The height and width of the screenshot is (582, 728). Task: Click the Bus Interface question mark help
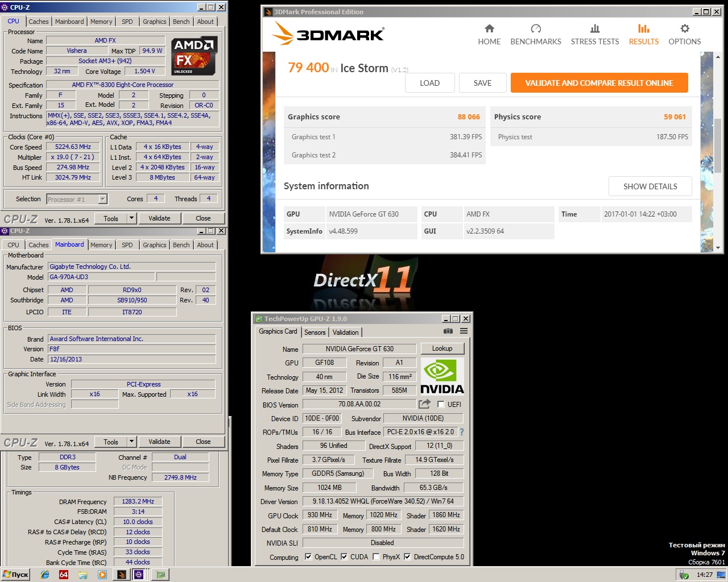pos(462,432)
